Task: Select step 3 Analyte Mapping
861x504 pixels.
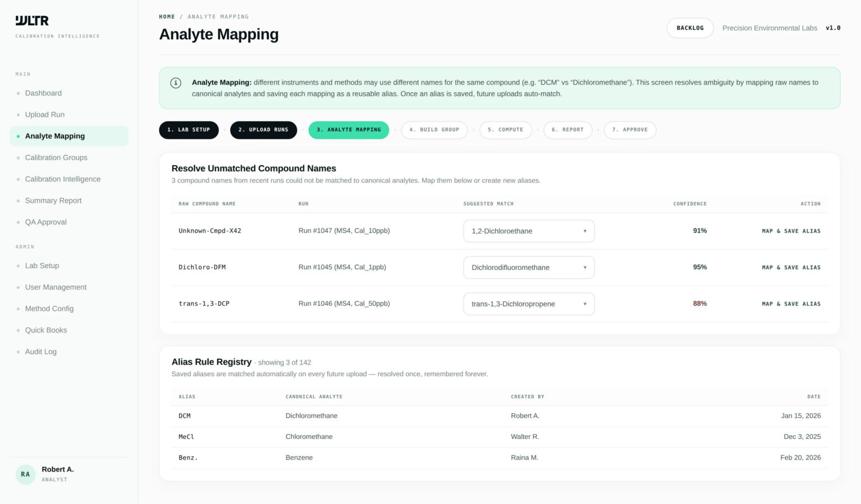Action: tap(349, 130)
